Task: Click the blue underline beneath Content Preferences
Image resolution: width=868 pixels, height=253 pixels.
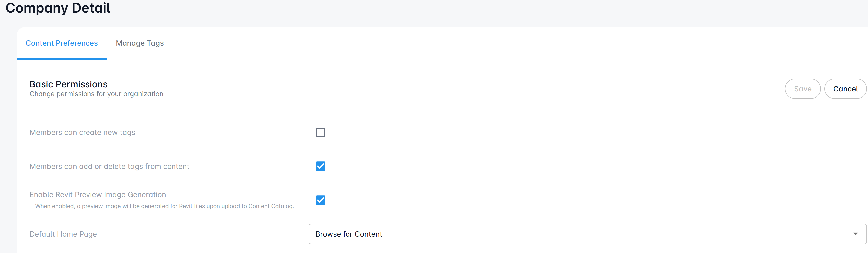Action: 62,59
